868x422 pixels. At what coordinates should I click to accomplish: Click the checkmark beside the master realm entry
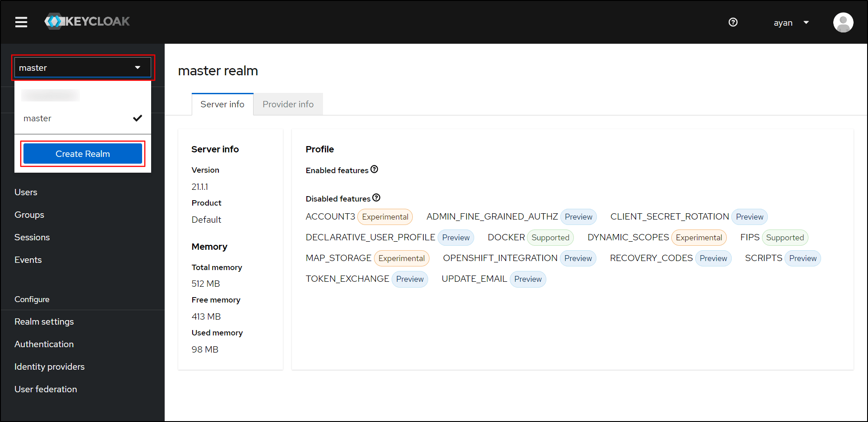(137, 118)
